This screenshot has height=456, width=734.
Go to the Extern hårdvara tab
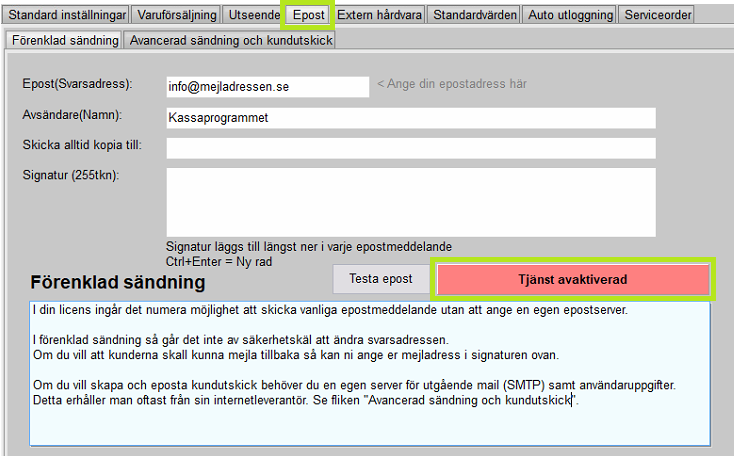(x=380, y=15)
